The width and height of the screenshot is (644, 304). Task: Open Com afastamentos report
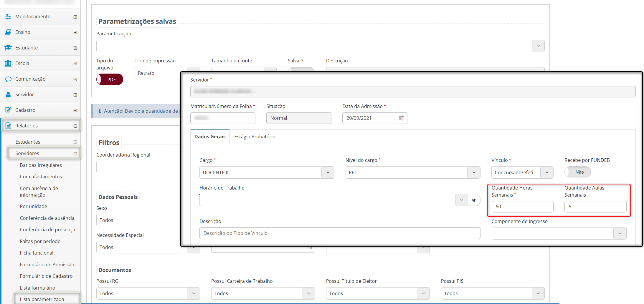[41, 177]
